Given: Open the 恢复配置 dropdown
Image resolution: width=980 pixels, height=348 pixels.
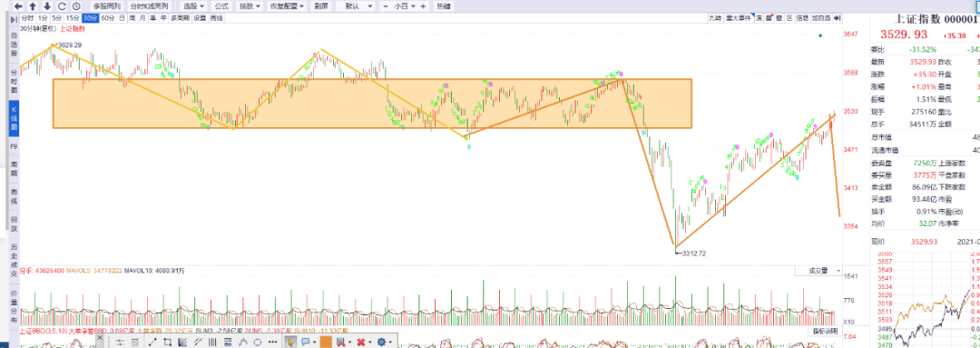Looking at the screenshot, I should point(287,6).
